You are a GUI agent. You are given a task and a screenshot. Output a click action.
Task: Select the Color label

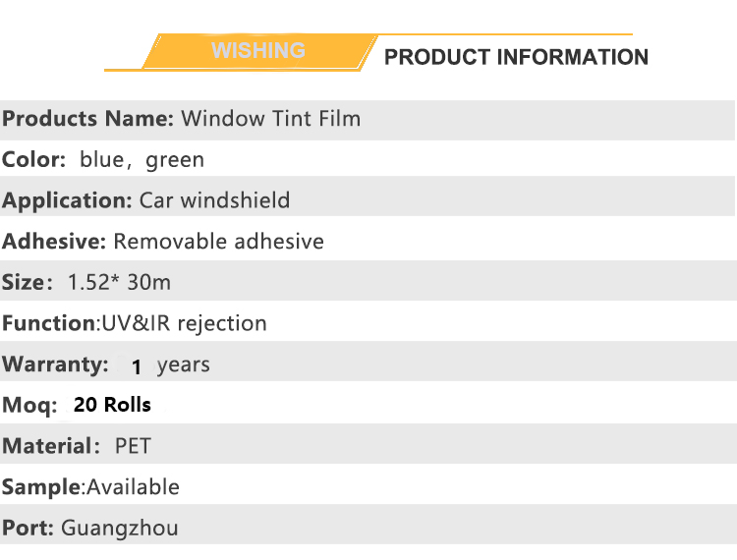click(33, 160)
